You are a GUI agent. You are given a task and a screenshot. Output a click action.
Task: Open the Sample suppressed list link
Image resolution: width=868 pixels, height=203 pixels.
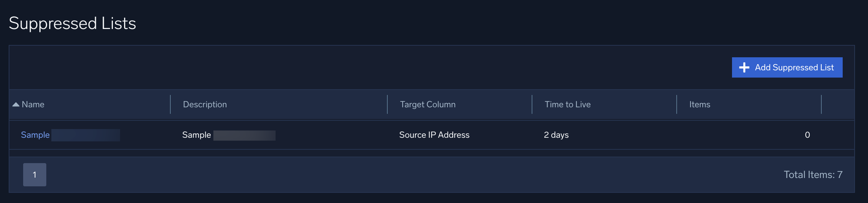click(35, 135)
